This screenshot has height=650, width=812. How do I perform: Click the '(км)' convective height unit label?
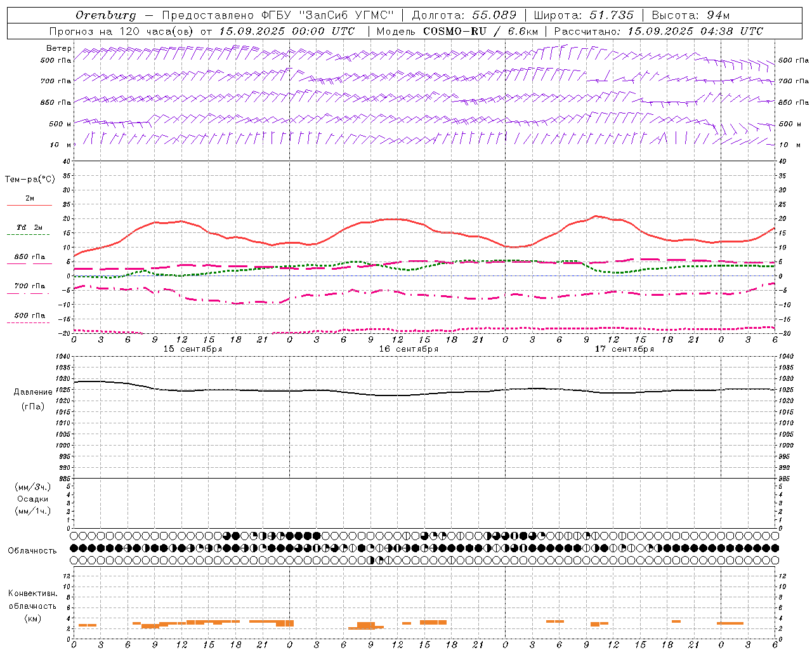point(33,618)
